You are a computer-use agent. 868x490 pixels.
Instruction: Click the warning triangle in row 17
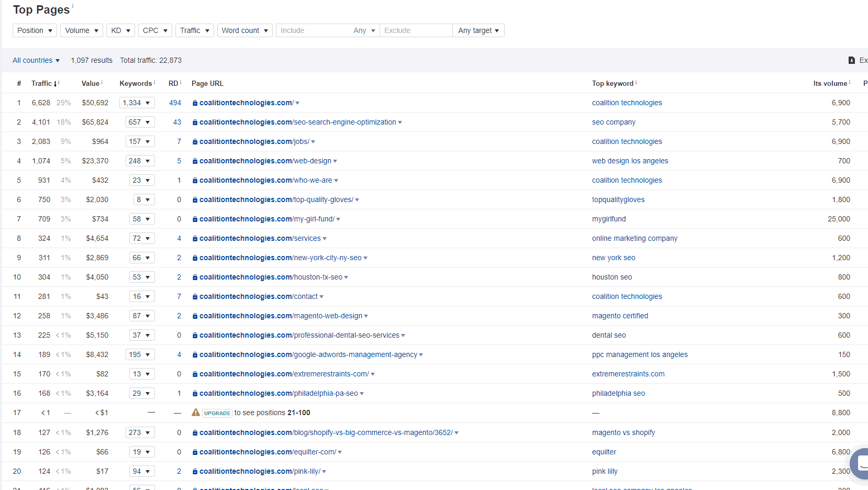coord(195,413)
